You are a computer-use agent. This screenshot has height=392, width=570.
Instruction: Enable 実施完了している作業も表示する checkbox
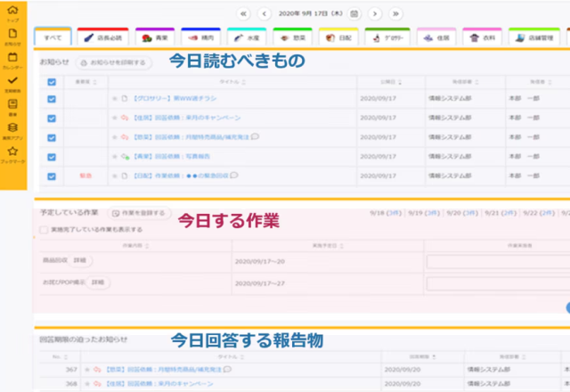click(x=44, y=229)
